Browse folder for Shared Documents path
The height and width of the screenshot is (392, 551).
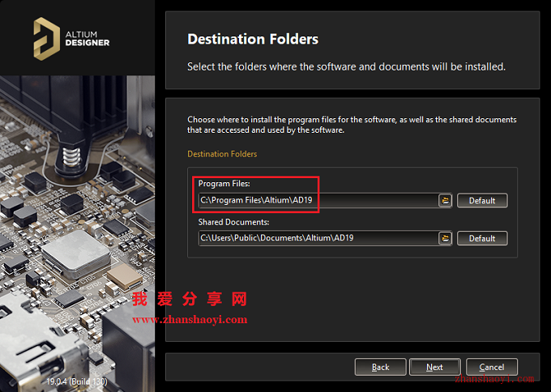445,238
